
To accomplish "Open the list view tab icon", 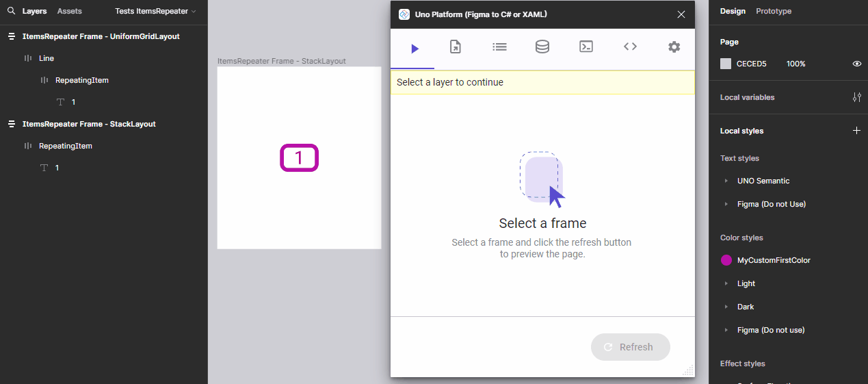I will click(x=499, y=47).
